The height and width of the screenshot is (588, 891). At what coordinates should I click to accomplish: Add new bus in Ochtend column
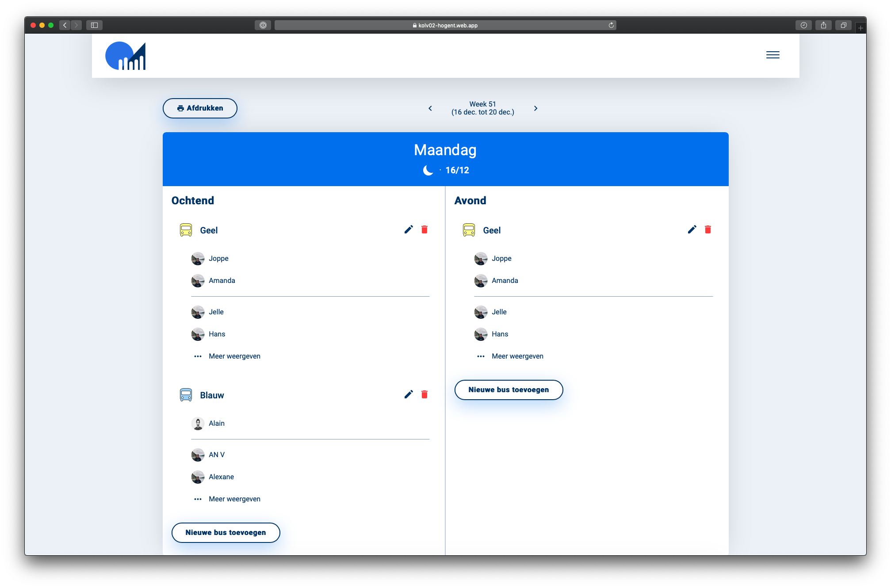tap(226, 533)
